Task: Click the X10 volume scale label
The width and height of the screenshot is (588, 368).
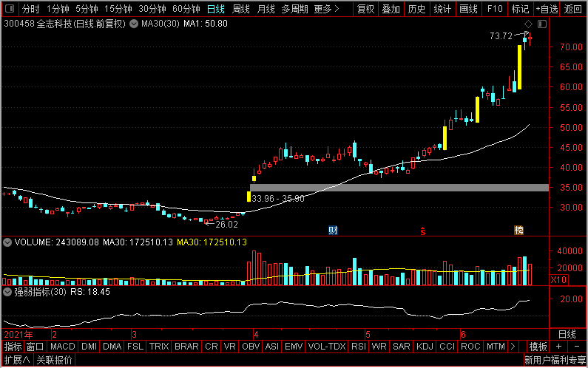Action: pyautogui.click(x=558, y=279)
